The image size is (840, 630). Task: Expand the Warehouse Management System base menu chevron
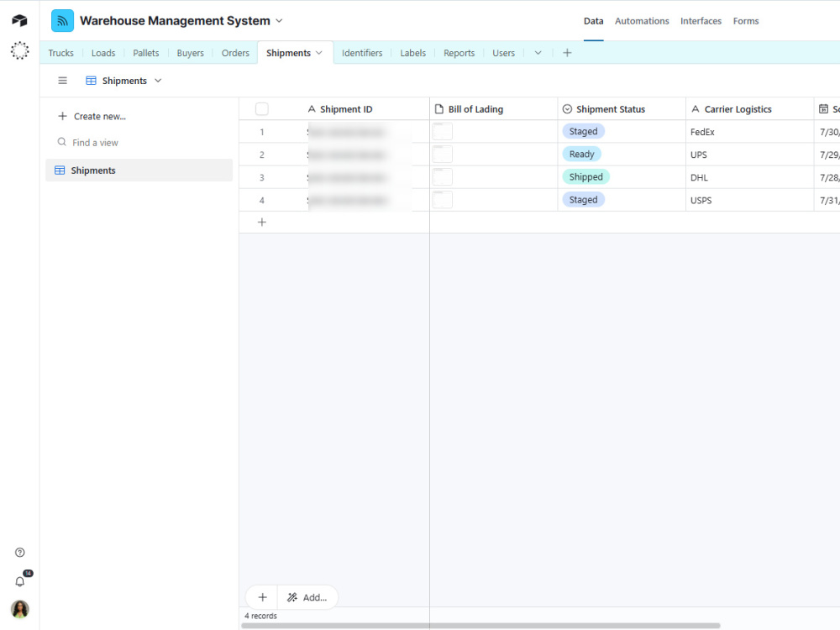(x=279, y=21)
